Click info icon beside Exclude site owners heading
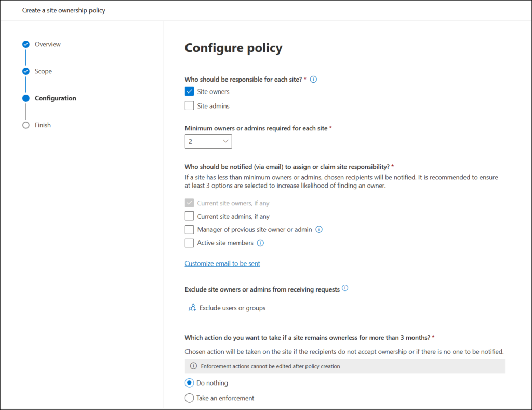The width and height of the screenshot is (532, 410). point(345,288)
